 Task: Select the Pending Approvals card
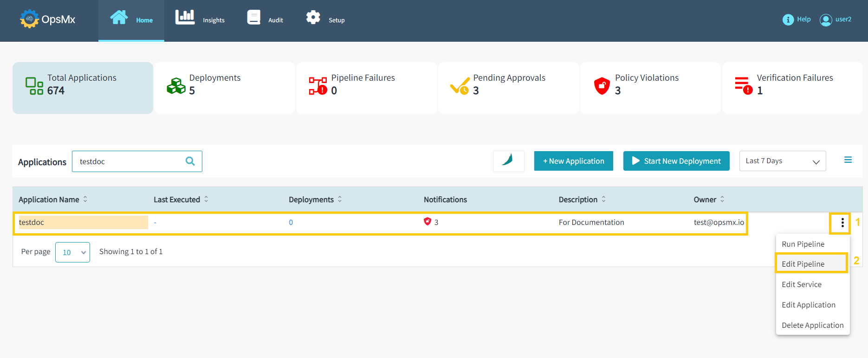pos(508,88)
